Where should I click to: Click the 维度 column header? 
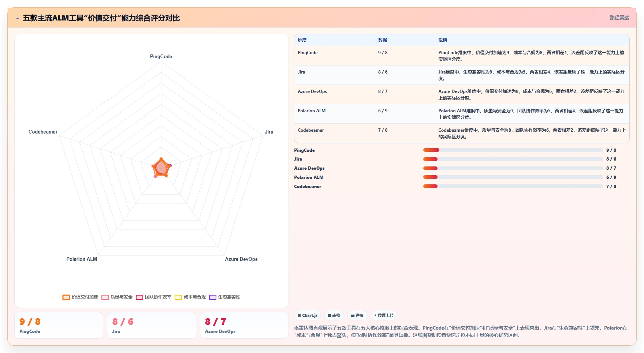point(302,40)
